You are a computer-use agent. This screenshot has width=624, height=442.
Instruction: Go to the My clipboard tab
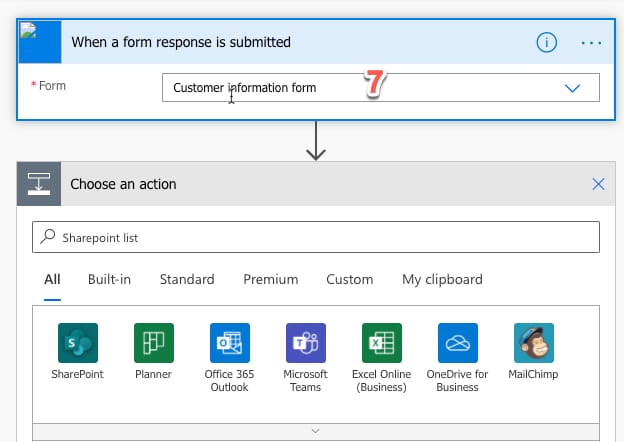pos(442,280)
